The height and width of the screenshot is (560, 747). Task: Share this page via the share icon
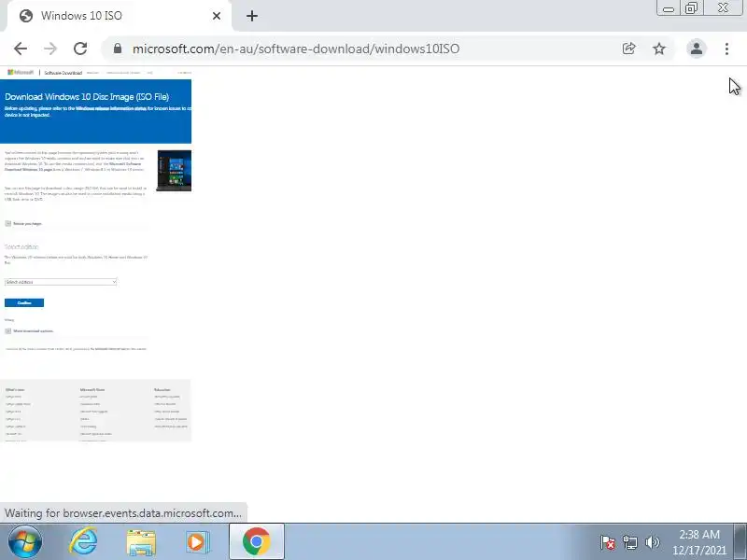tap(628, 49)
